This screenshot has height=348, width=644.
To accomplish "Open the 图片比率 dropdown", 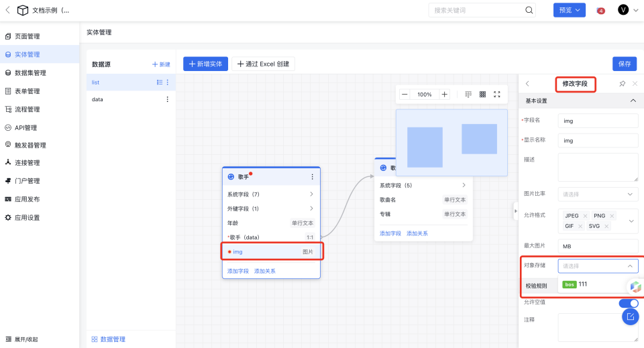I will point(598,194).
